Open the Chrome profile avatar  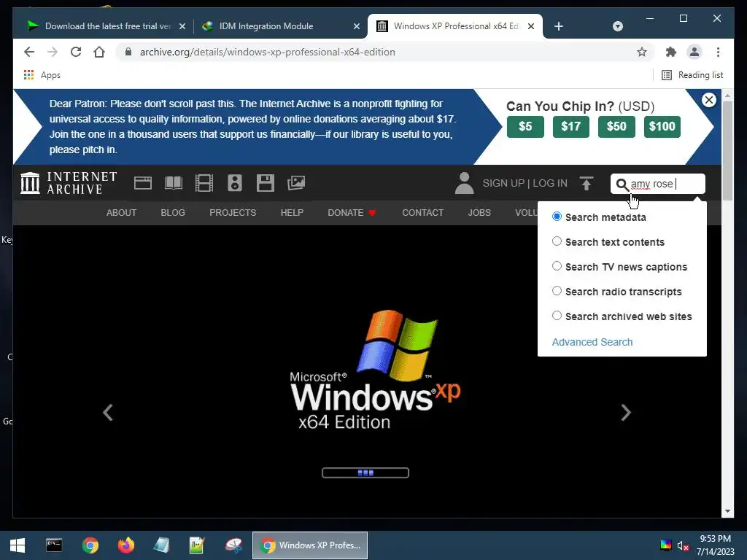coord(694,52)
